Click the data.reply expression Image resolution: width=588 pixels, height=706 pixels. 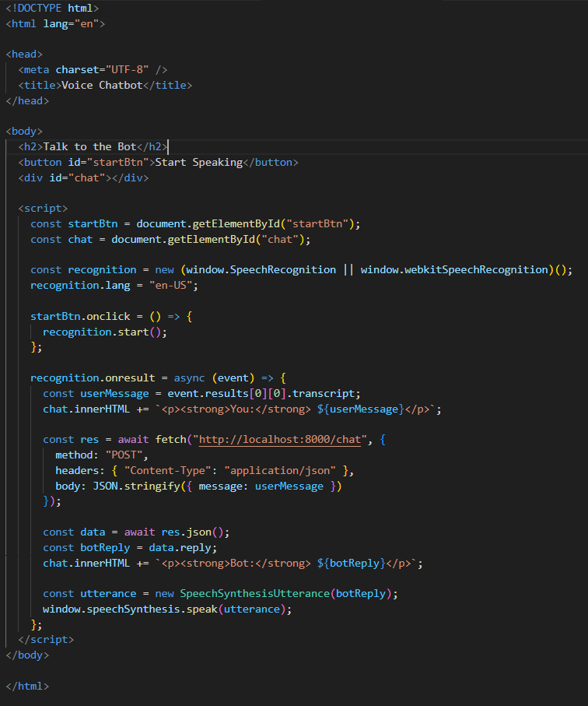point(176,547)
